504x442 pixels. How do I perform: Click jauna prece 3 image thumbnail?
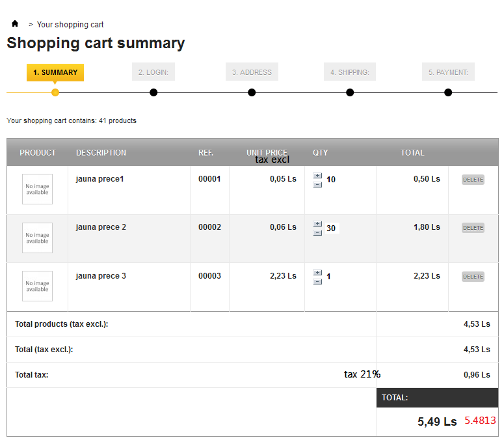coord(37,286)
